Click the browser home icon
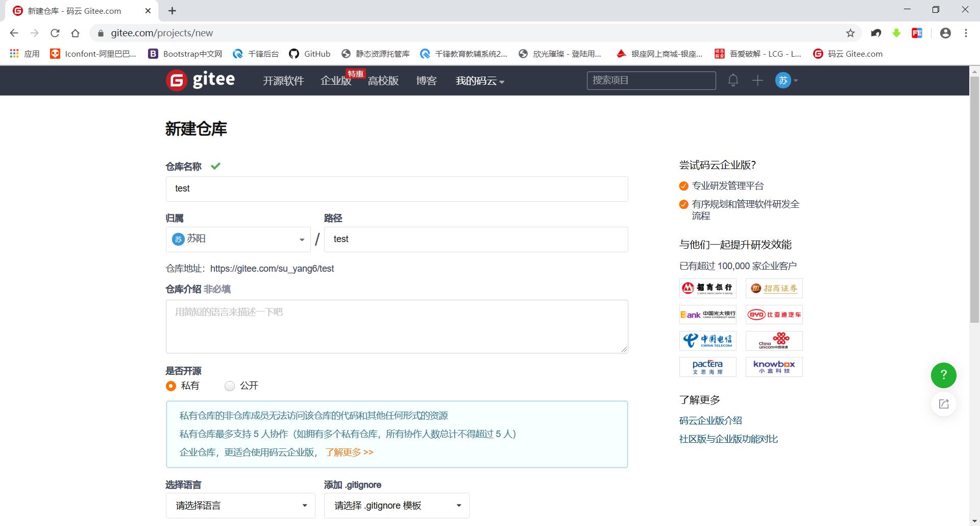980x526 pixels. pos(75,33)
